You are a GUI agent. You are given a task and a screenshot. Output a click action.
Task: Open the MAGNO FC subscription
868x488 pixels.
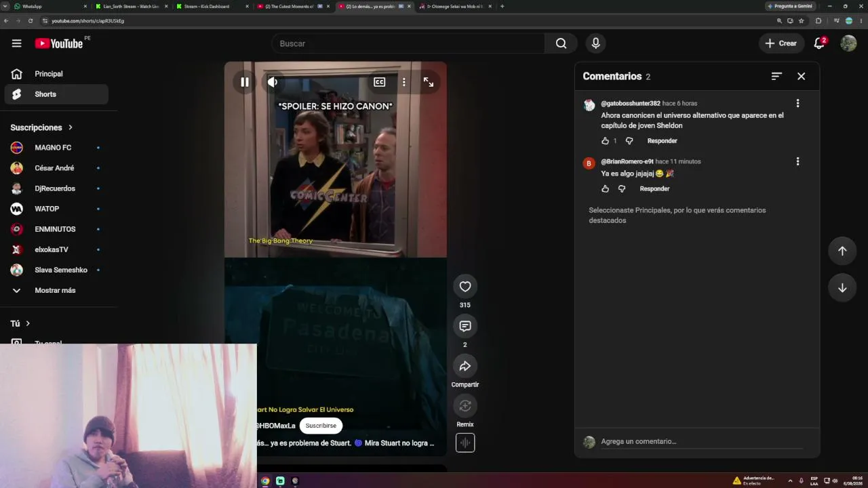point(56,148)
